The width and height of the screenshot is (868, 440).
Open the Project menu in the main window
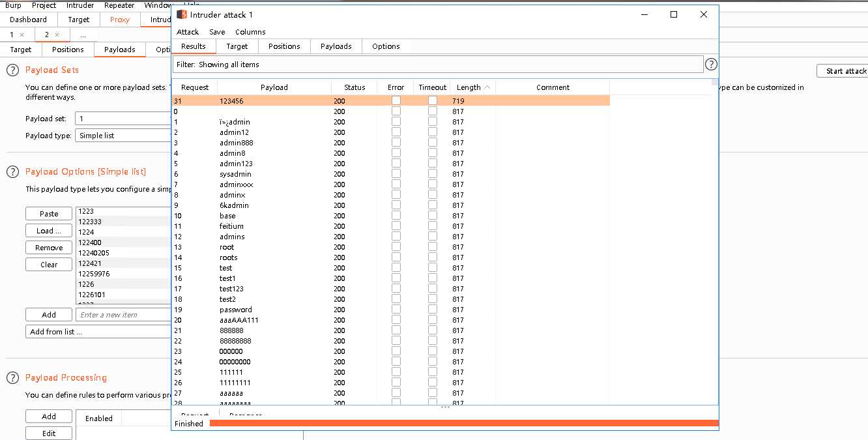[x=44, y=5]
